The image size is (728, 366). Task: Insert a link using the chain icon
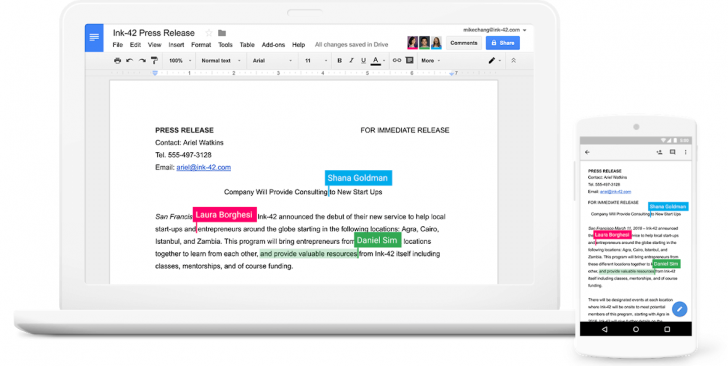click(x=397, y=60)
